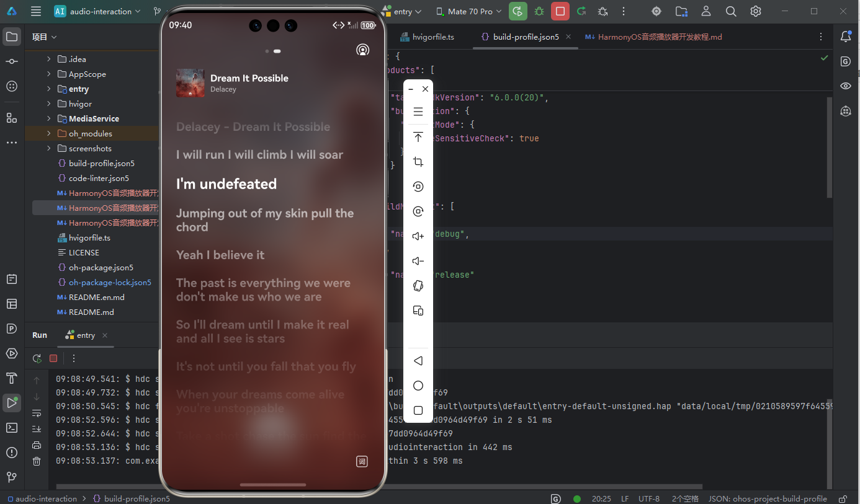Expand the AppScope folder

(x=49, y=74)
